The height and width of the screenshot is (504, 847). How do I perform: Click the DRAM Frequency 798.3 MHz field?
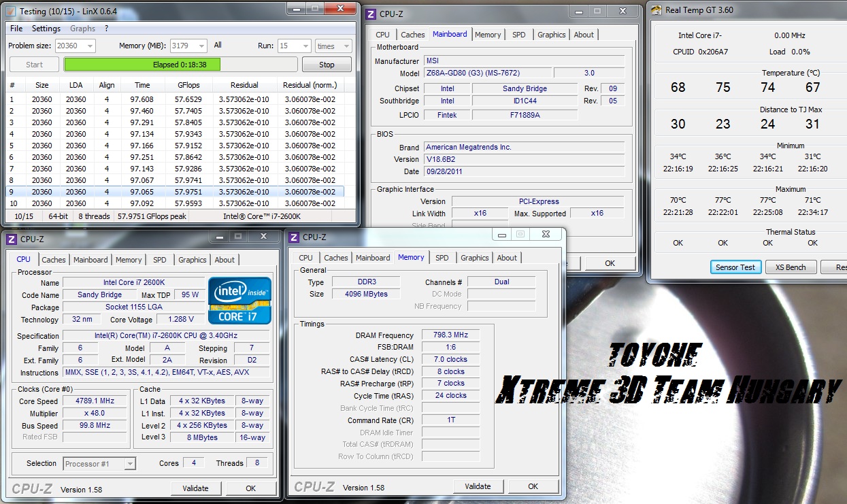tap(450, 335)
